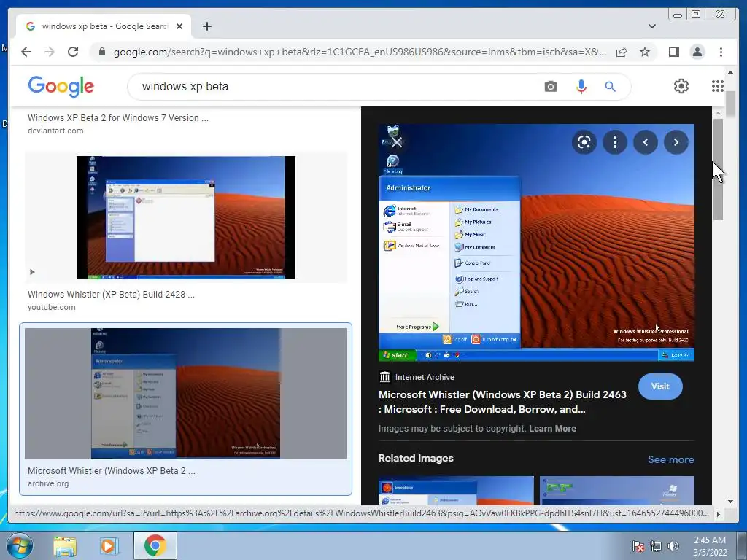747x560 pixels.
Task: Open Chrome side panel
Action: (x=673, y=52)
